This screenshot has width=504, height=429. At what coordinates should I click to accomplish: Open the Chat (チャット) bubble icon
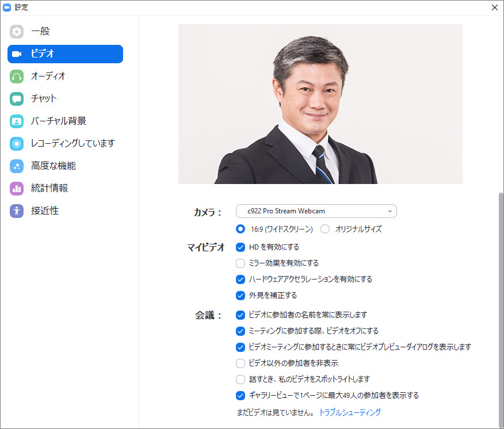[x=17, y=98]
